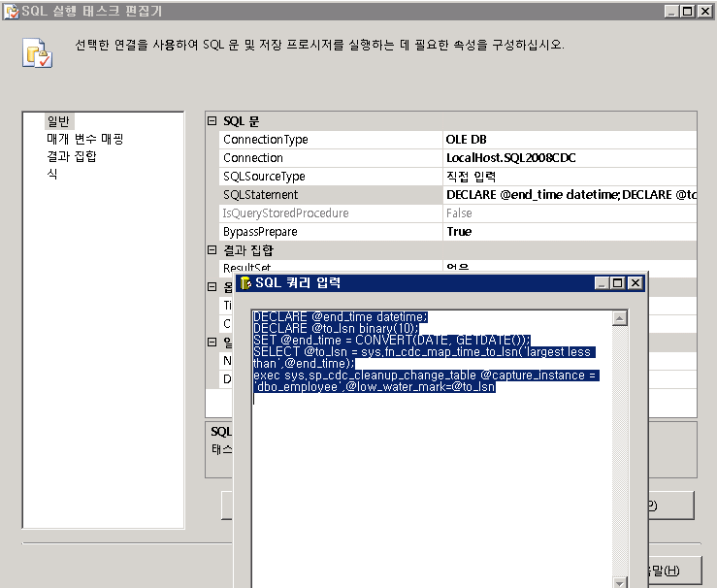Select the 일반 page in left list
Image resolution: width=717 pixels, height=588 pixels.
click(58, 121)
